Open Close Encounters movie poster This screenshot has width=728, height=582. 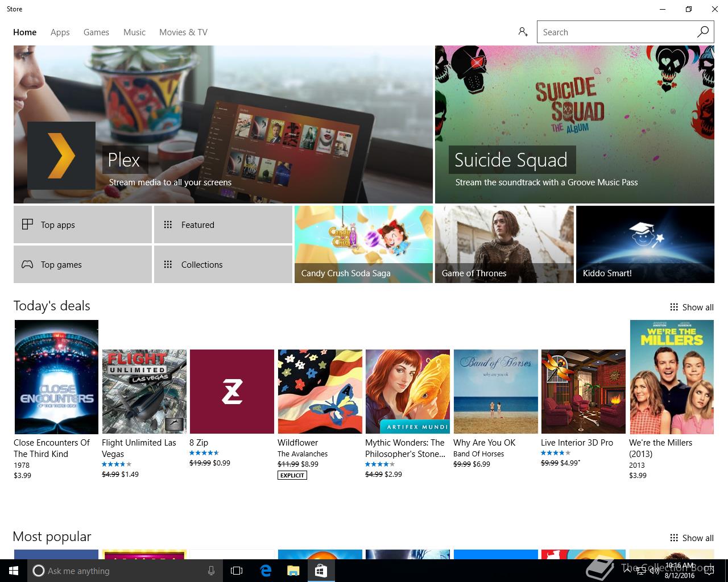[x=56, y=377]
